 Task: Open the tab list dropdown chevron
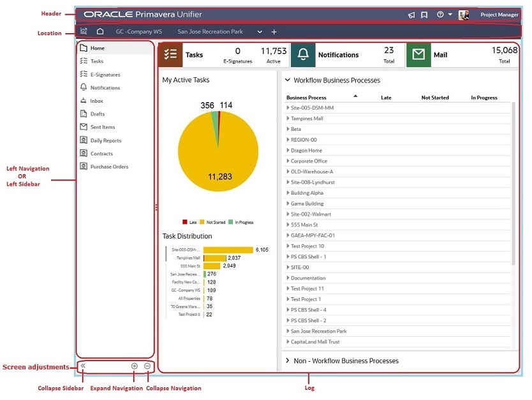coord(260,32)
